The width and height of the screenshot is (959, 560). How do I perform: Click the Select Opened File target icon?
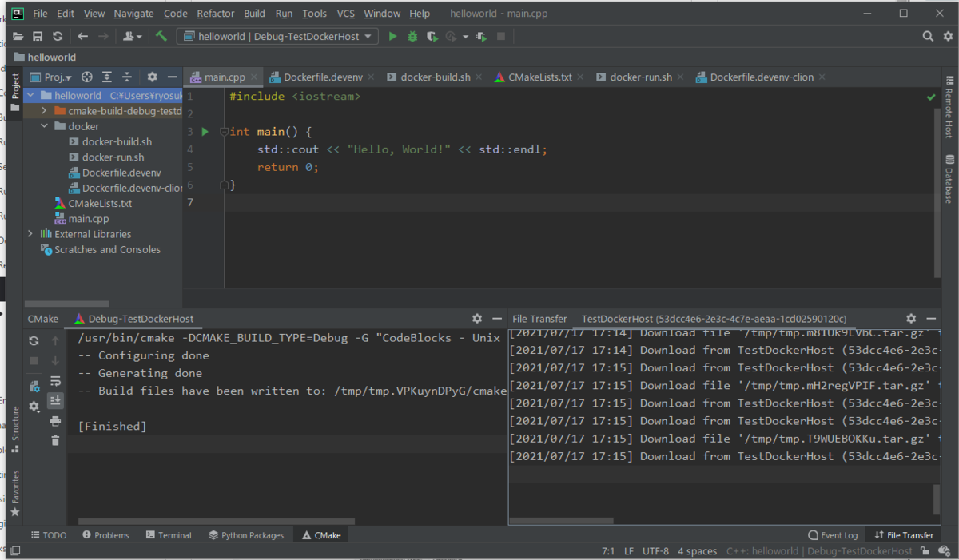[x=87, y=77]
